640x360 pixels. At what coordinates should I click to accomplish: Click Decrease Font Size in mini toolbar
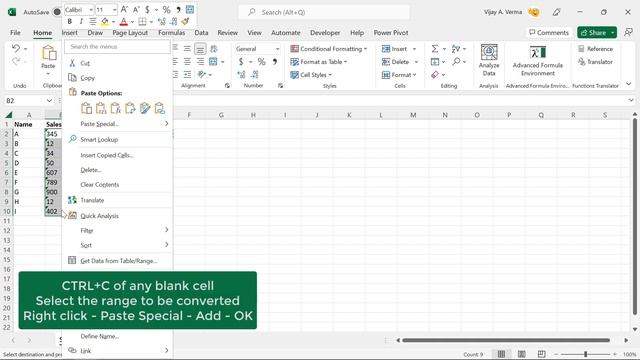click(x=136, y=9)
